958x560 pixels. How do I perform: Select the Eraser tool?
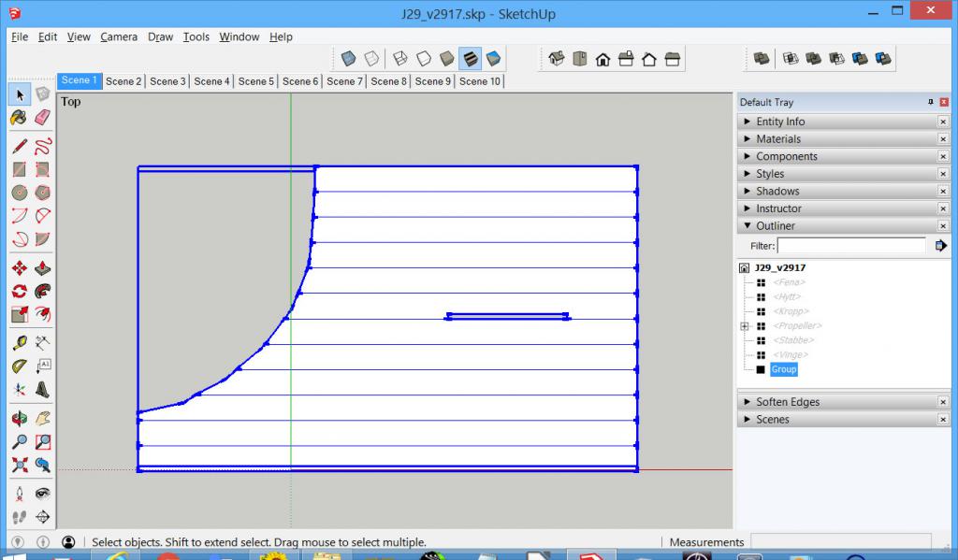click(x=42, y=118)
